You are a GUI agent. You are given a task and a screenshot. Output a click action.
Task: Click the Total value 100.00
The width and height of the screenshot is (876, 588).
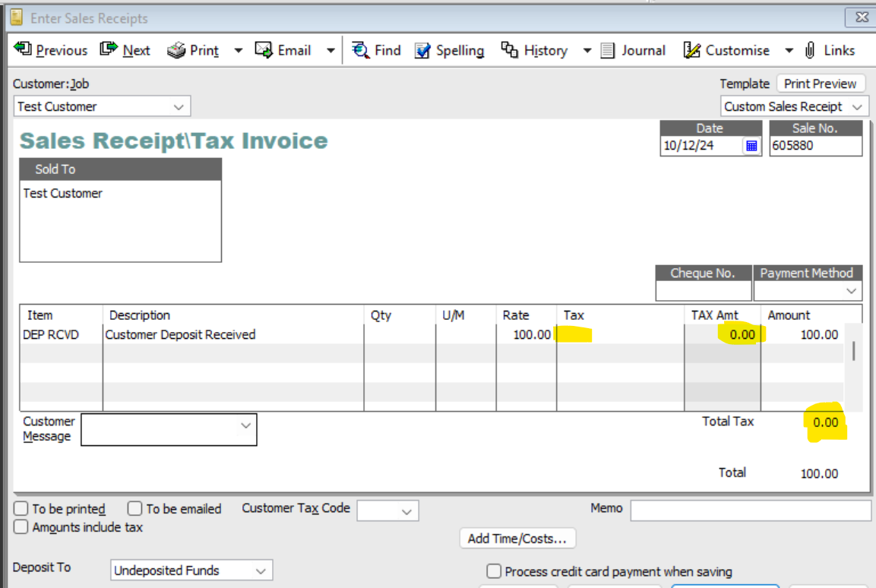click(819, 474)
